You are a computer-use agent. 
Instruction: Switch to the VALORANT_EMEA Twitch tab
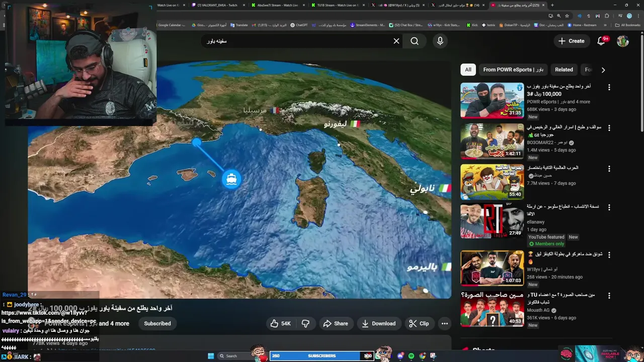point(217,5)
